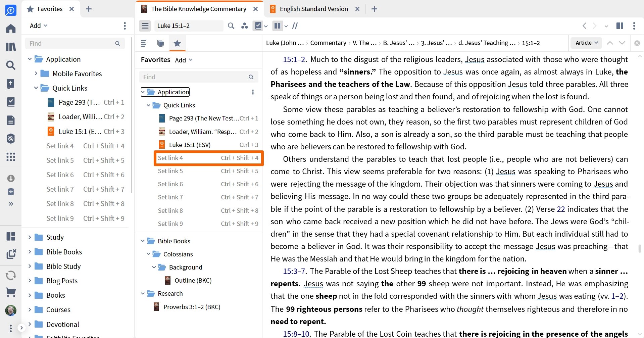Open the commentary panel hamburger menu
The width and height of the screenshot is (644, 338).
click(145, 26)
